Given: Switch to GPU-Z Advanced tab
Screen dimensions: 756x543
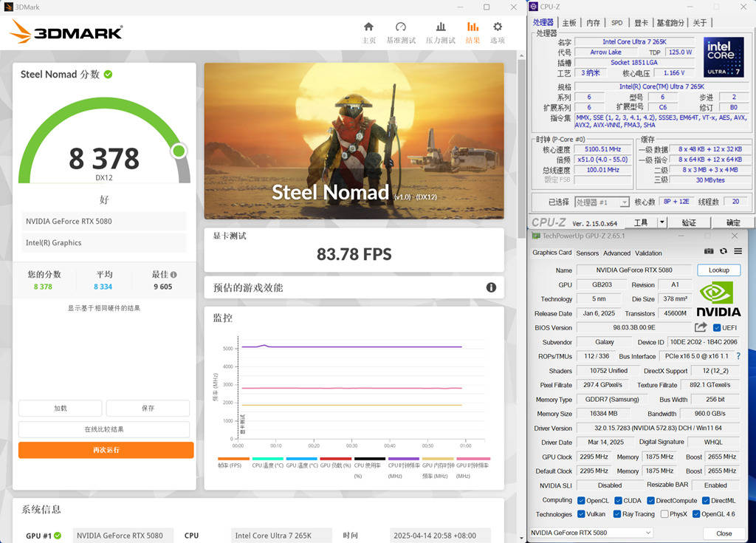Looking at the screenshot, I should 616,253.
